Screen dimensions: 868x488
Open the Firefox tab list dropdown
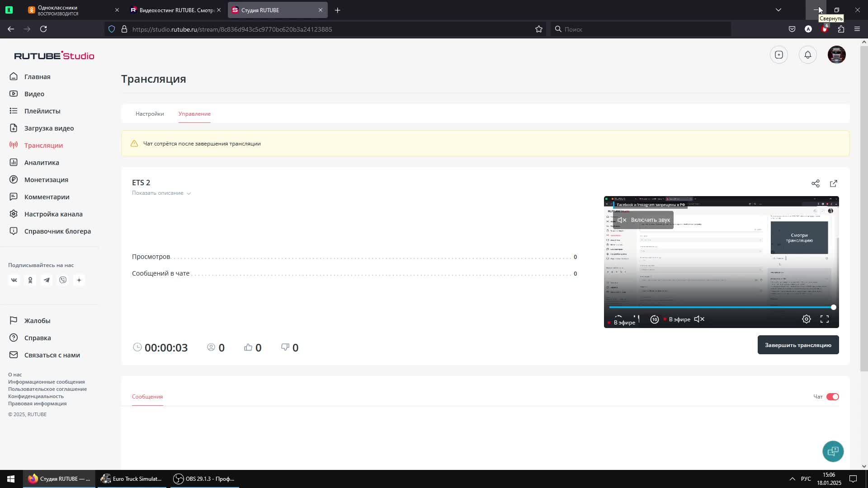(x=778, y=10)
